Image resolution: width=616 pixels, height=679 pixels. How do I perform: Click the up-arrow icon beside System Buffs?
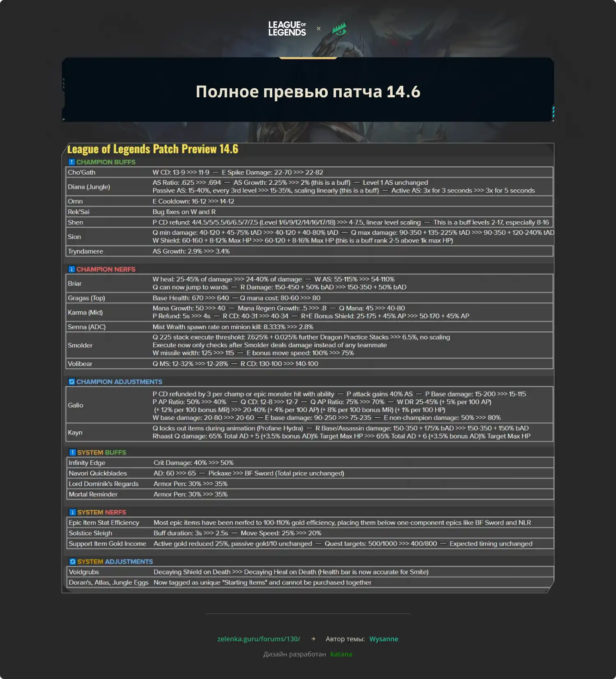click(x=72, y=452)
